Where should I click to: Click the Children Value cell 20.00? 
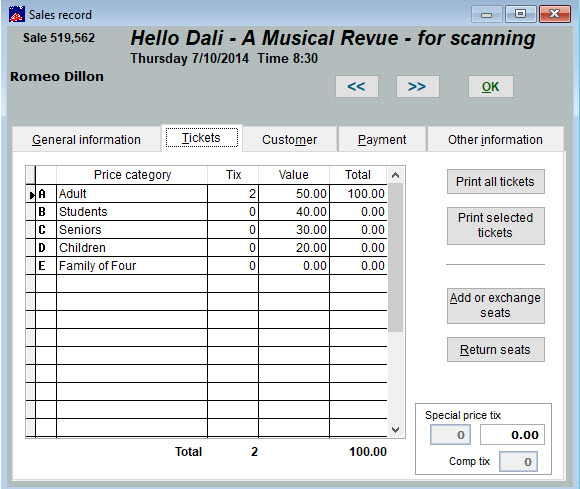tap(294, 247)
